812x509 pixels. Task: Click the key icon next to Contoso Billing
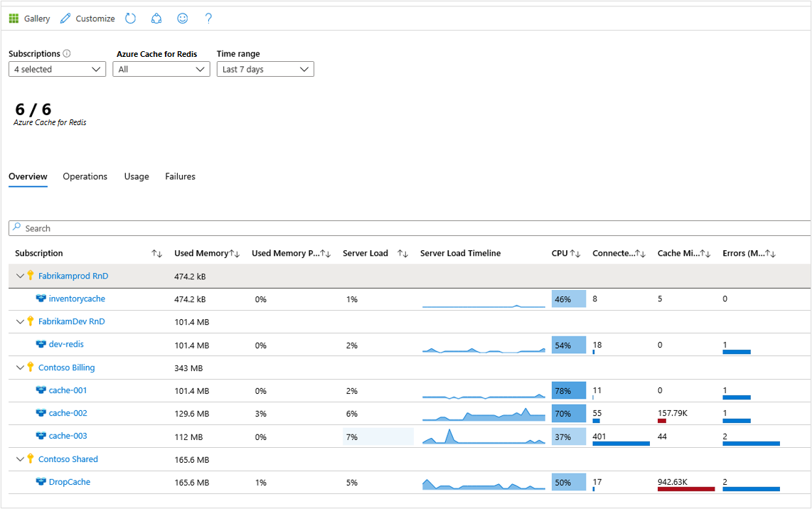[x=30, y=367]
